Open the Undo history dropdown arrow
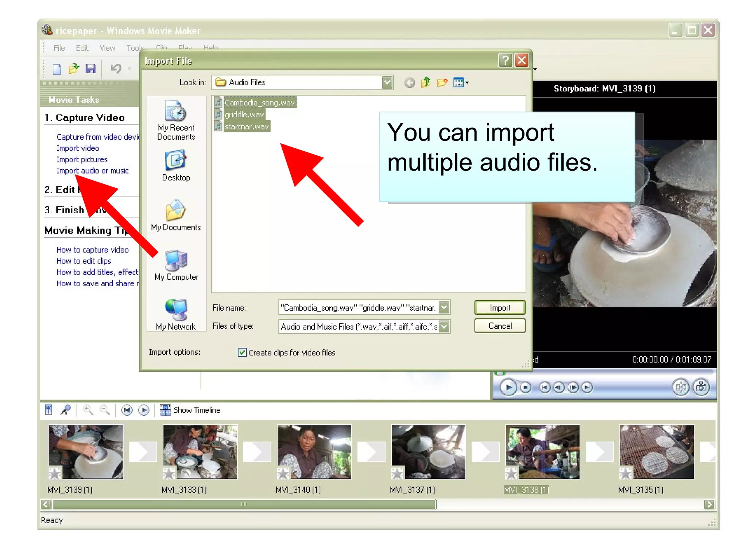This screenshot has width=747, height=560. (x=129, y=69)
